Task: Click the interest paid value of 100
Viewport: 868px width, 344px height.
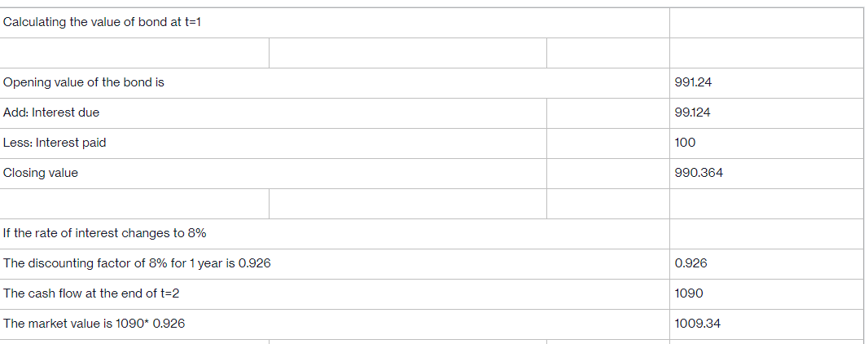Action: [686, 143]
